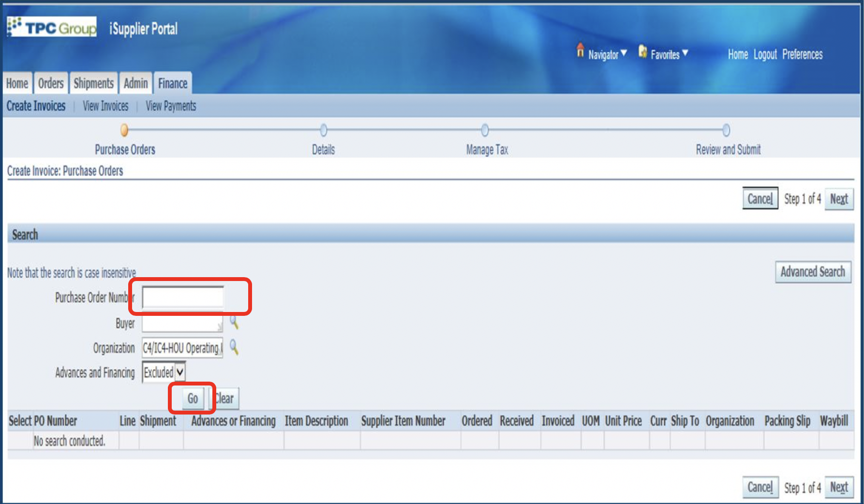Click the top Cancel button
864x504 pixels.
760,199
